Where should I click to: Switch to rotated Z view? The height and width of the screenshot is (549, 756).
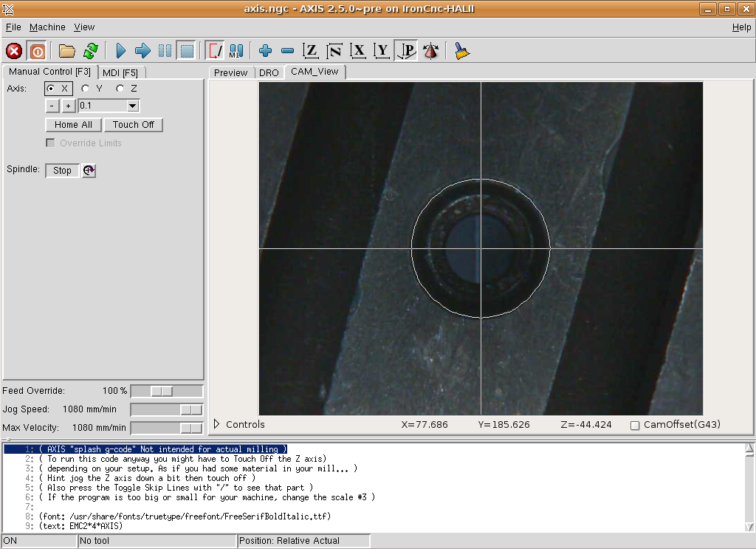(x=334, y=51)
